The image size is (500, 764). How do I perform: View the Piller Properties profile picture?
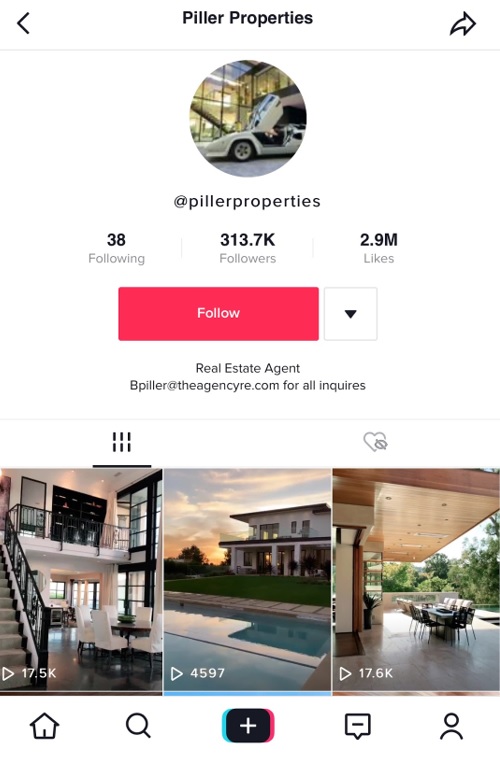tap(248, 118)
